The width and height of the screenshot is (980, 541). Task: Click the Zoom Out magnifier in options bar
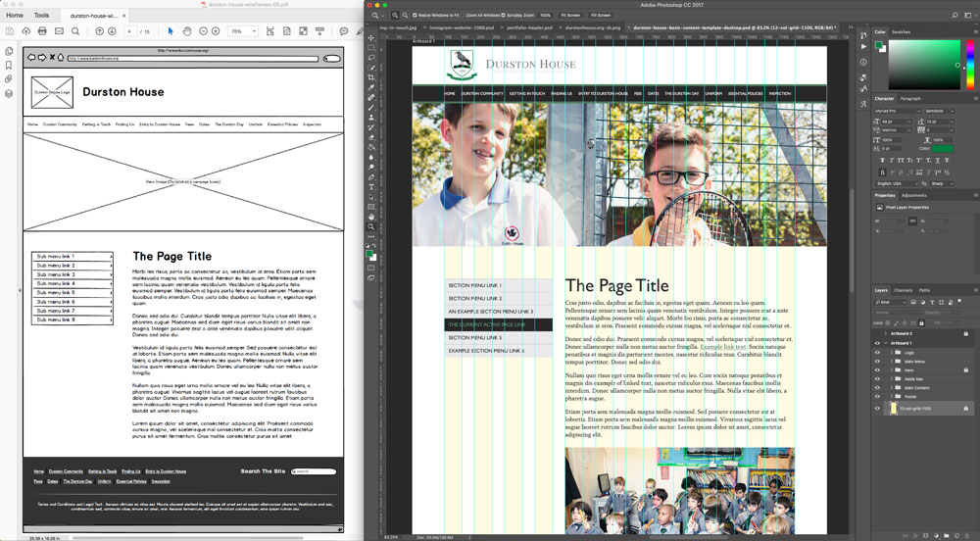pyautogui.click(x=405, y=15)
